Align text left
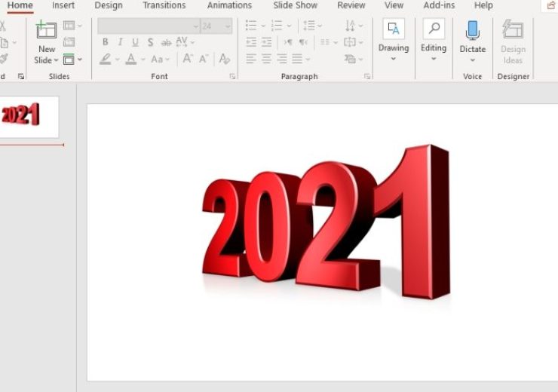Viewport: 558px width, 392px height. pyautogui.click(x=251, y=59)
